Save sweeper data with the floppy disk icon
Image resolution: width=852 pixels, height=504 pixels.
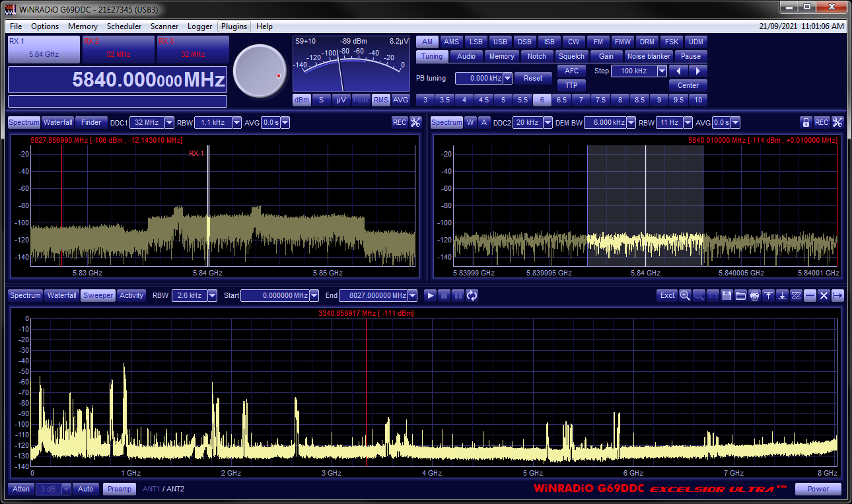727,295
